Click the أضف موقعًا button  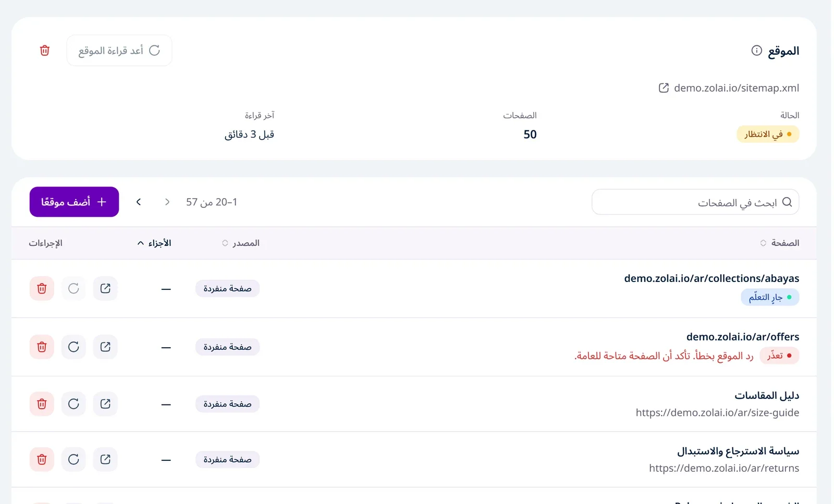(74, 202)
